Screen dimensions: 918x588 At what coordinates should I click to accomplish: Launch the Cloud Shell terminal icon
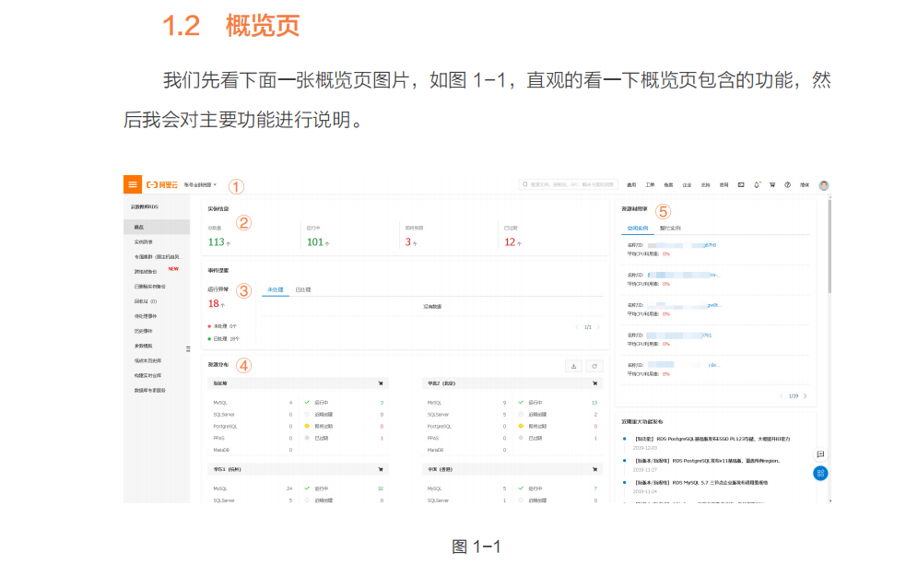pyautogui.click(x=741, y=185)
